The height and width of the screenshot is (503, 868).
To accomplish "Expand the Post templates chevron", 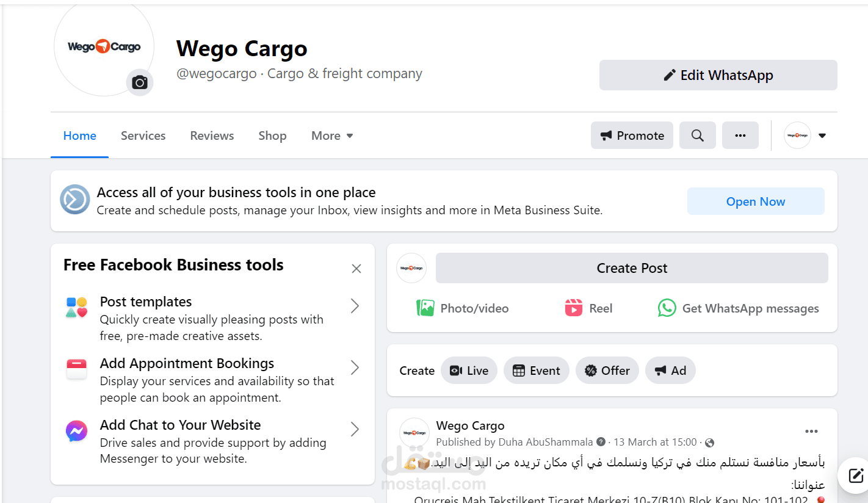I will pos(355,306).
